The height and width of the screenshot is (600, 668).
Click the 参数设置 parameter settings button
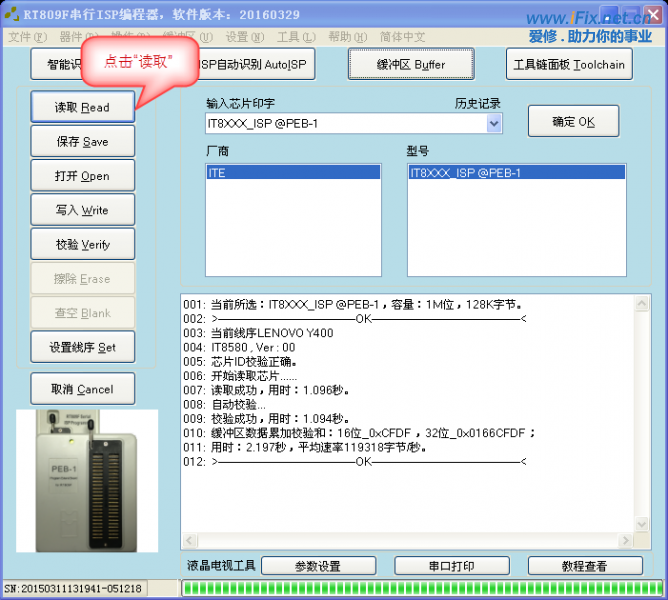point(317,566)
